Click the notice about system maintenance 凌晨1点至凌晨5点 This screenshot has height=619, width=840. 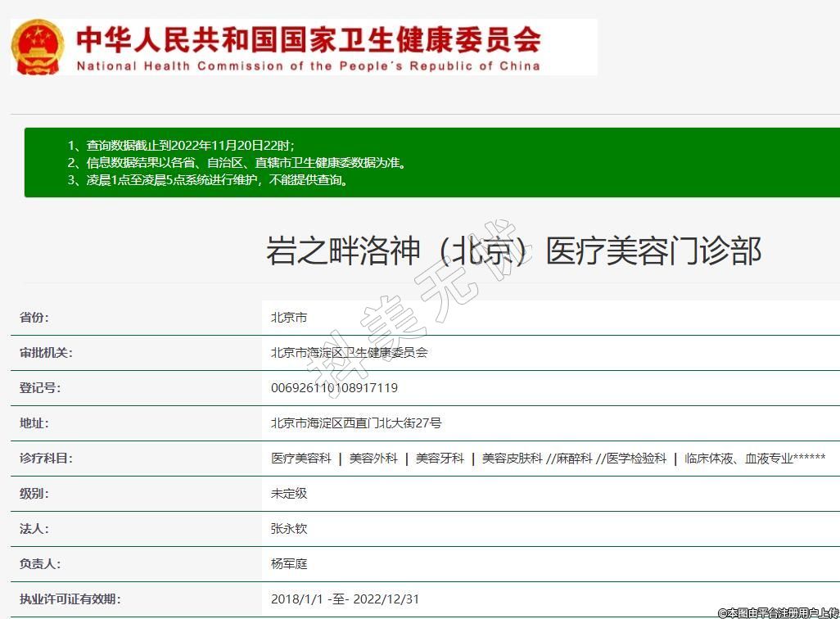pyautogui.click(x=208, y=180)
